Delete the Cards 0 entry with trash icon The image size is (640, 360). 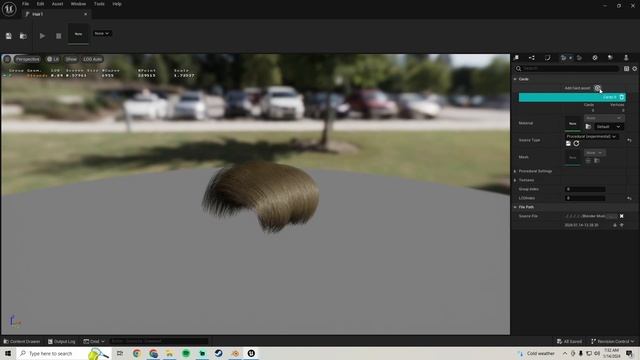pyautogui.click(x=622, y=97)
